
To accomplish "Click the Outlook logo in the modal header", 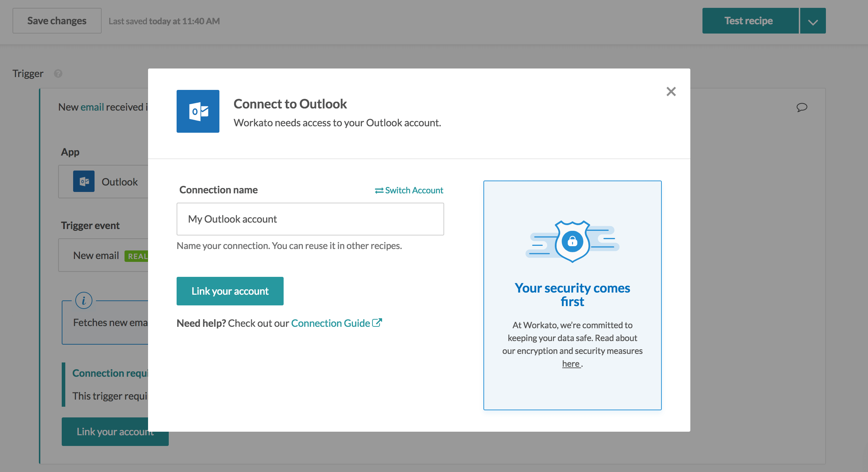I will coord(198,111).
